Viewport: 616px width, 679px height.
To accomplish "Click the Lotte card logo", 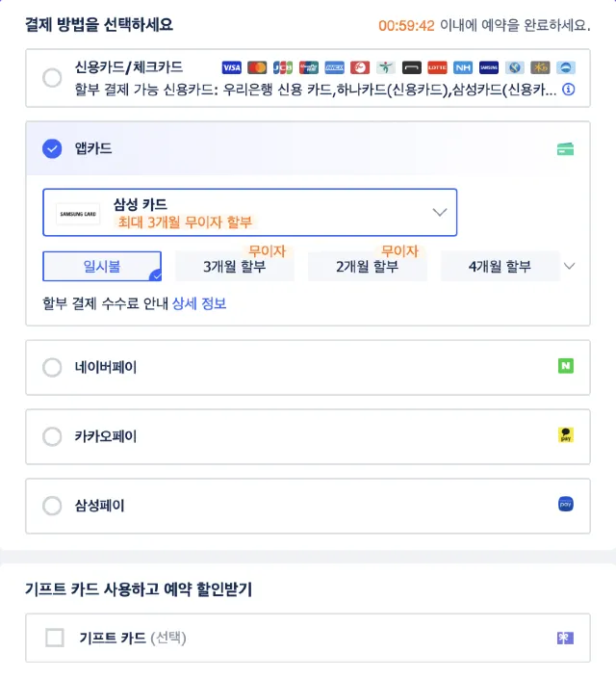I will click(x=437, y=67).
